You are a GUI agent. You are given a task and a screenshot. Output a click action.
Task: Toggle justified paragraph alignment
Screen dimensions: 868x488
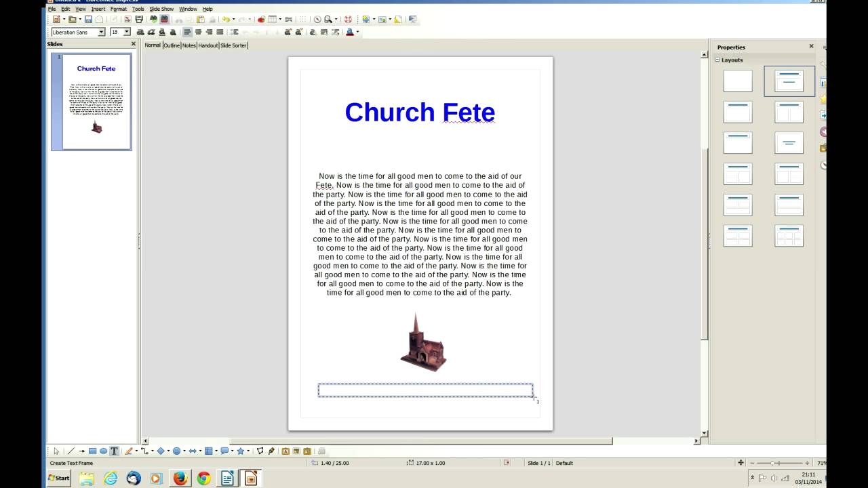(220, 32)
